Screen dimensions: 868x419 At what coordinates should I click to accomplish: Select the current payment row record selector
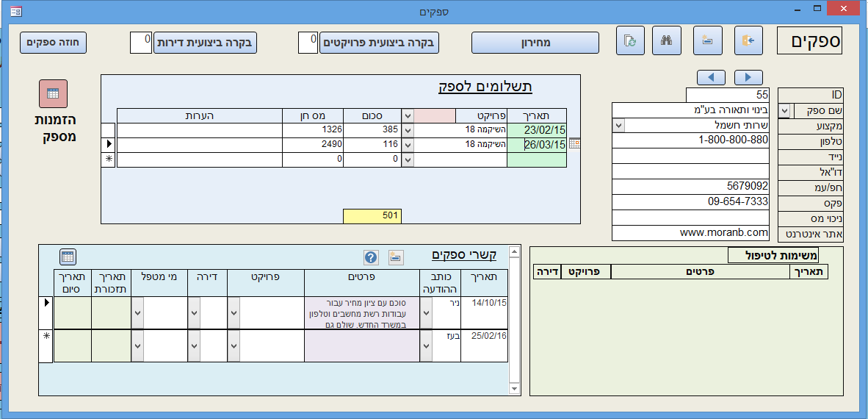click(x=109, y=144)
